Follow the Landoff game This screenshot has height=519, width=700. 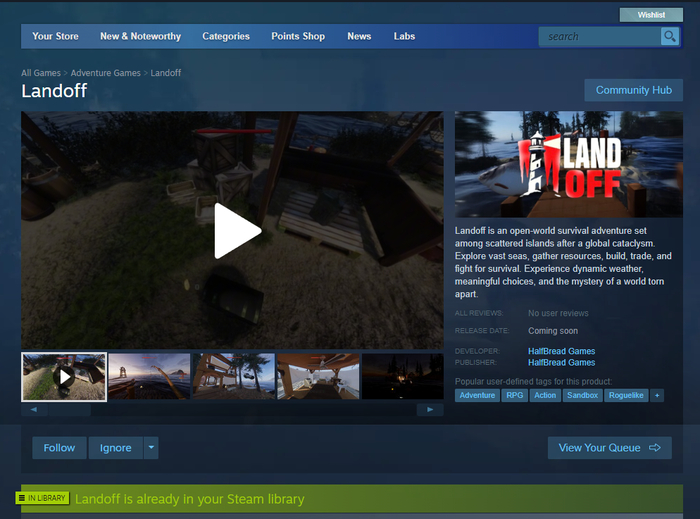59,448
